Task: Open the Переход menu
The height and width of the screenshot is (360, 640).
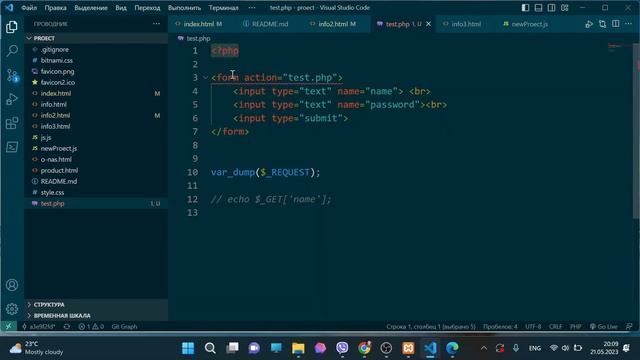Action: pyautogui.click(x=147, y=8)
